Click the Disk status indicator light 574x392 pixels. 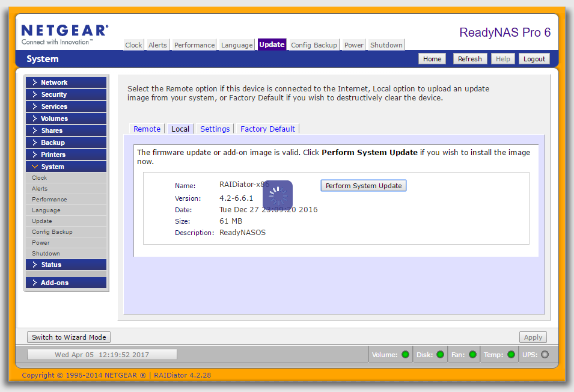441,354
